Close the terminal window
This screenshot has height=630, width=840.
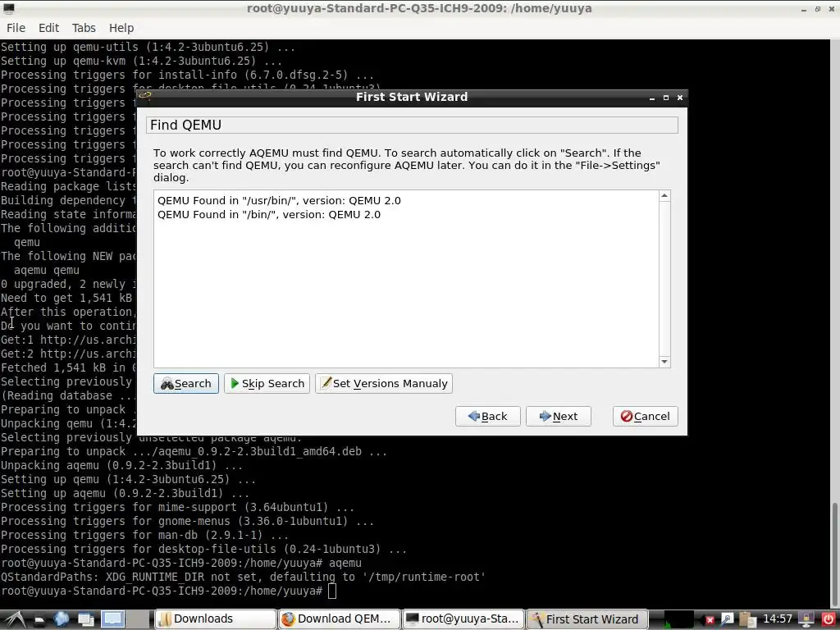point(832,9)
